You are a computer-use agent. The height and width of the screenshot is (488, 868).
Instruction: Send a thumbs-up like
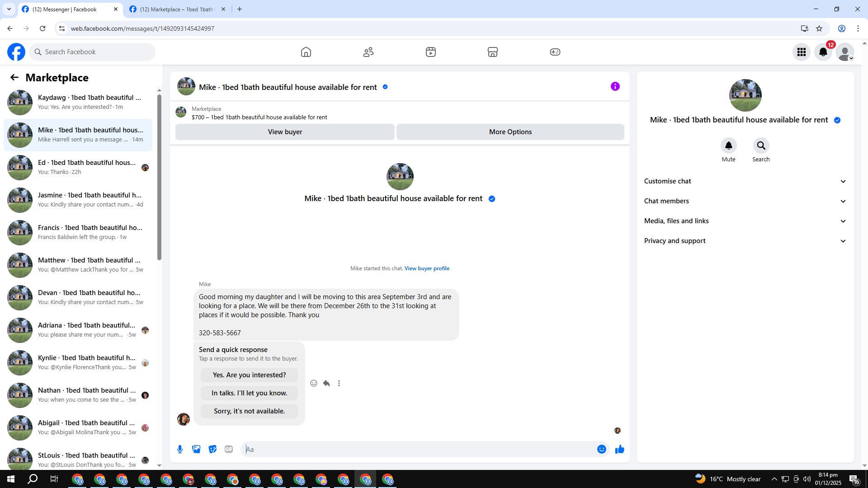pos(620,449)
